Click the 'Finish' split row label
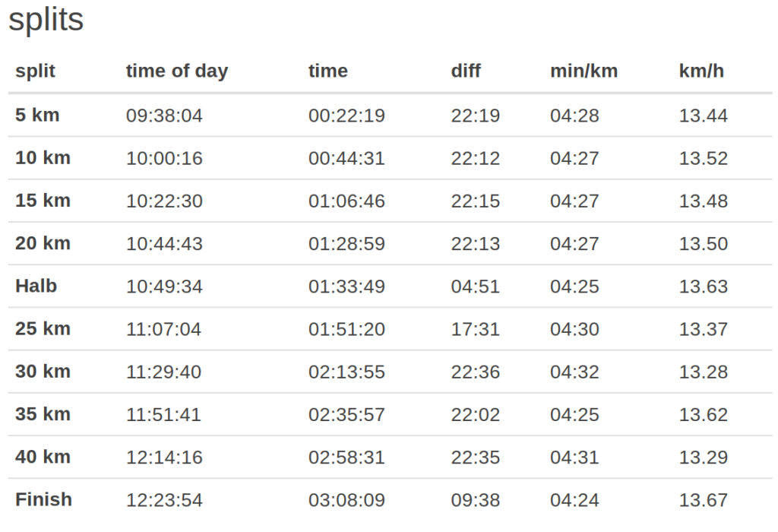The image size is (778, 532). click(x=43, y=500)
